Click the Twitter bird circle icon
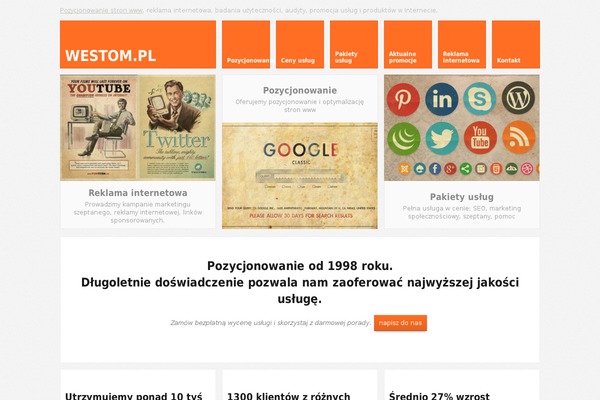The width and height of the screenshot is (600, 400). (x=442, y=138)
